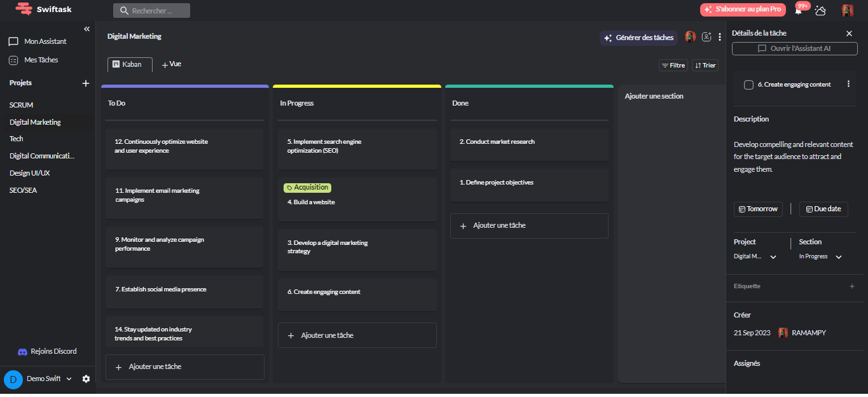
Task: Collapse the left sidebar with double chevron
Action: (x=87, y=29)
